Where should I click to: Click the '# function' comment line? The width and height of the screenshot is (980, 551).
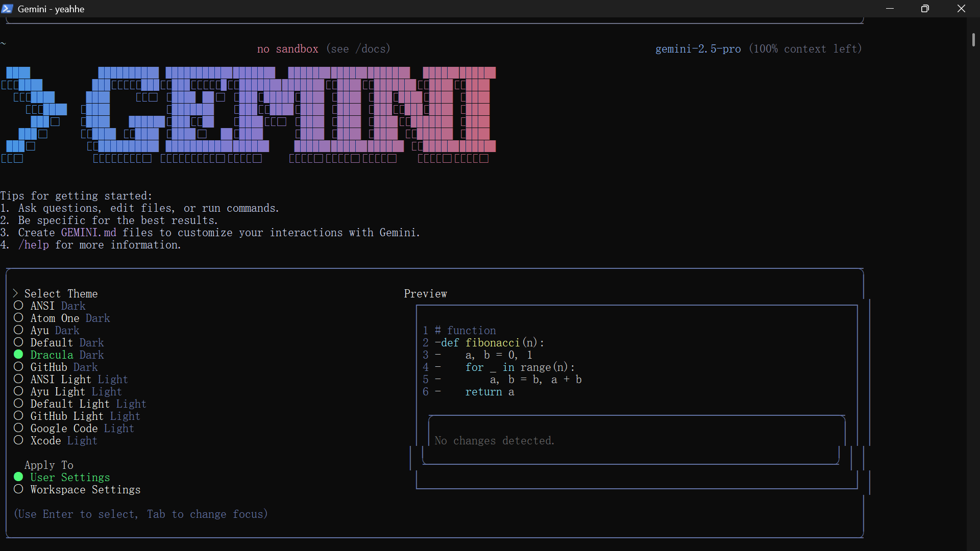(465, 331)
